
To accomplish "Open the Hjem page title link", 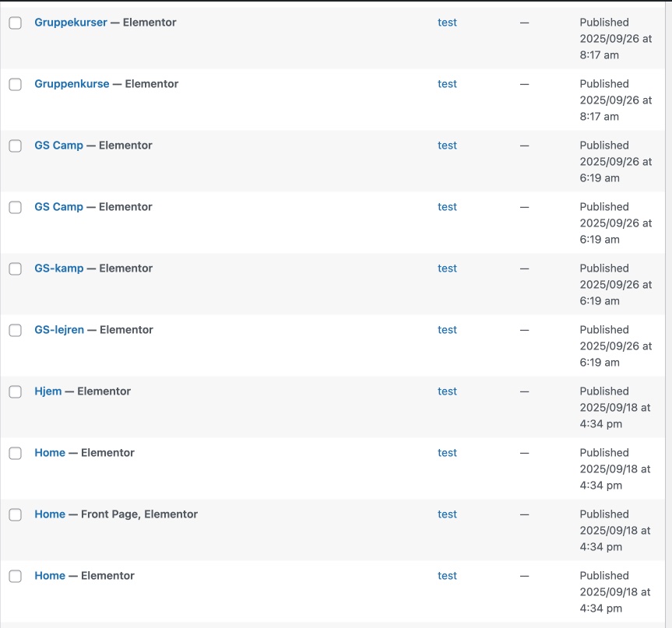I will (x=47, y=391).
